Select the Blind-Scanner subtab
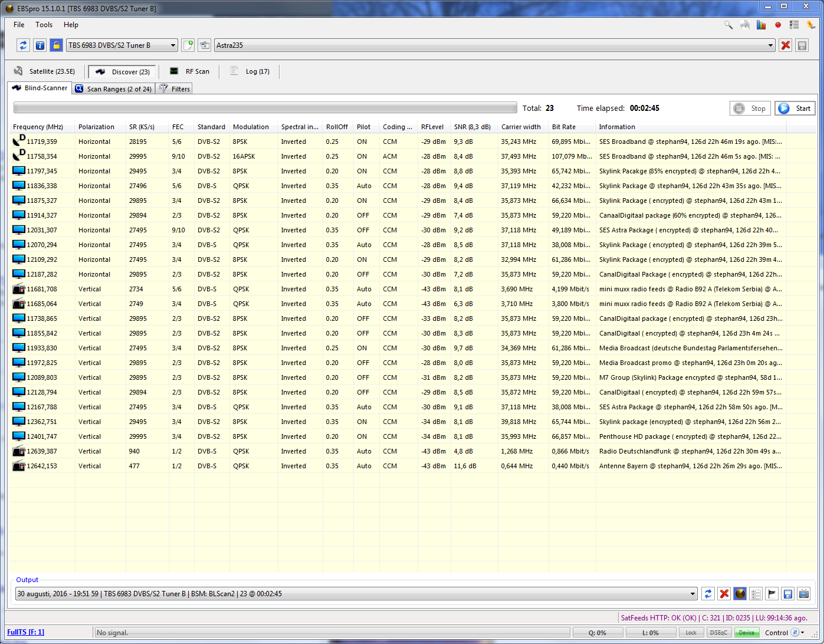Viewport: 824px width, 644px height. pos(40,88)
